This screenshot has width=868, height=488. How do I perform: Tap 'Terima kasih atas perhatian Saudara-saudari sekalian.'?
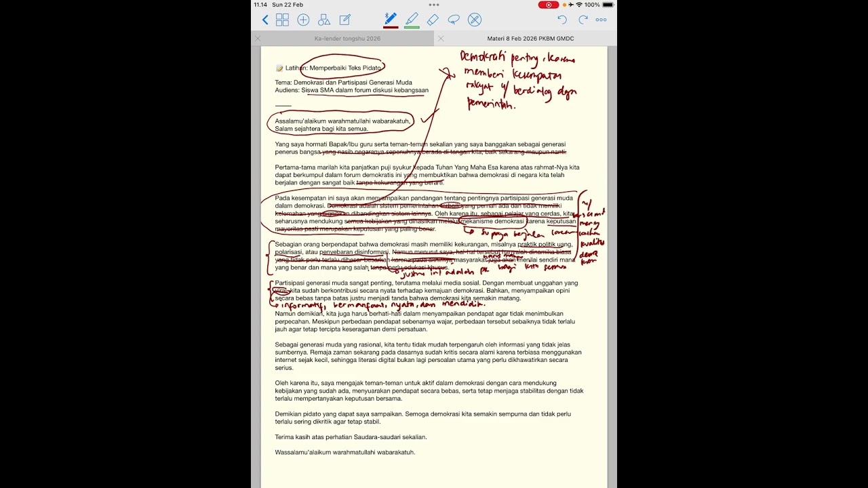[351, 437]
